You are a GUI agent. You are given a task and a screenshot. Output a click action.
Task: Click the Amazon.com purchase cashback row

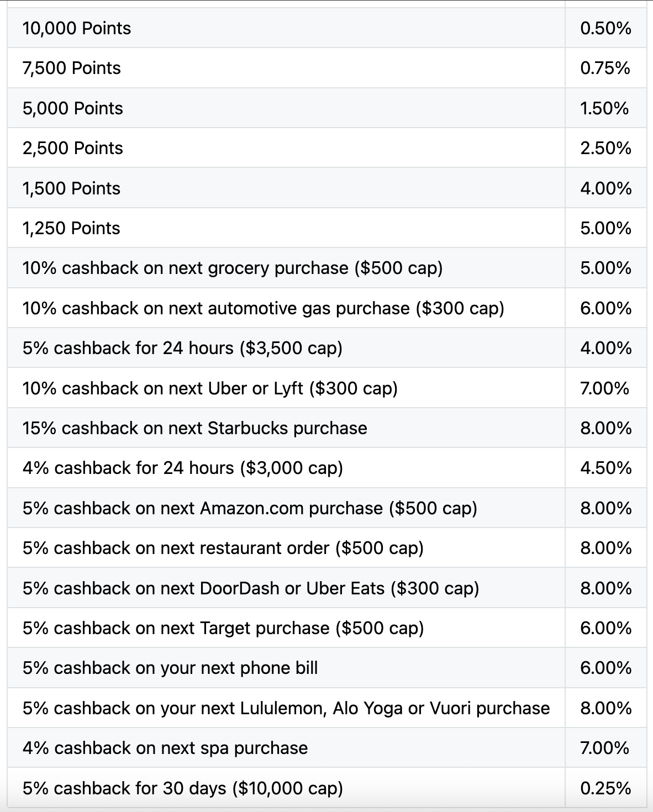[x=250, y=508]
